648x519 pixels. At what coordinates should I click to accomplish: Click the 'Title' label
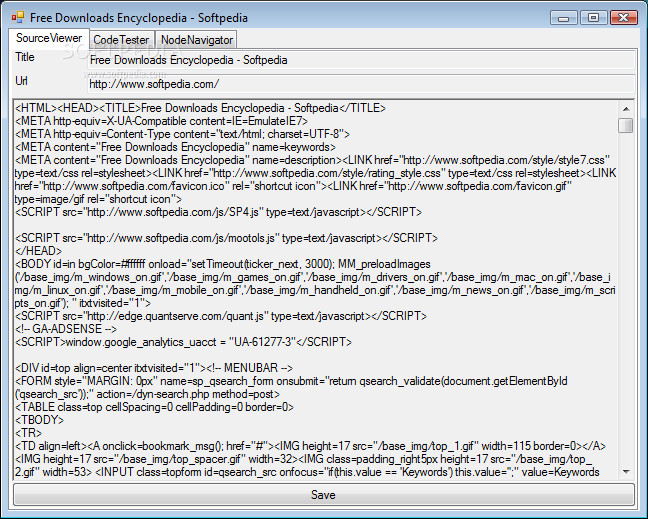(25, 57)
